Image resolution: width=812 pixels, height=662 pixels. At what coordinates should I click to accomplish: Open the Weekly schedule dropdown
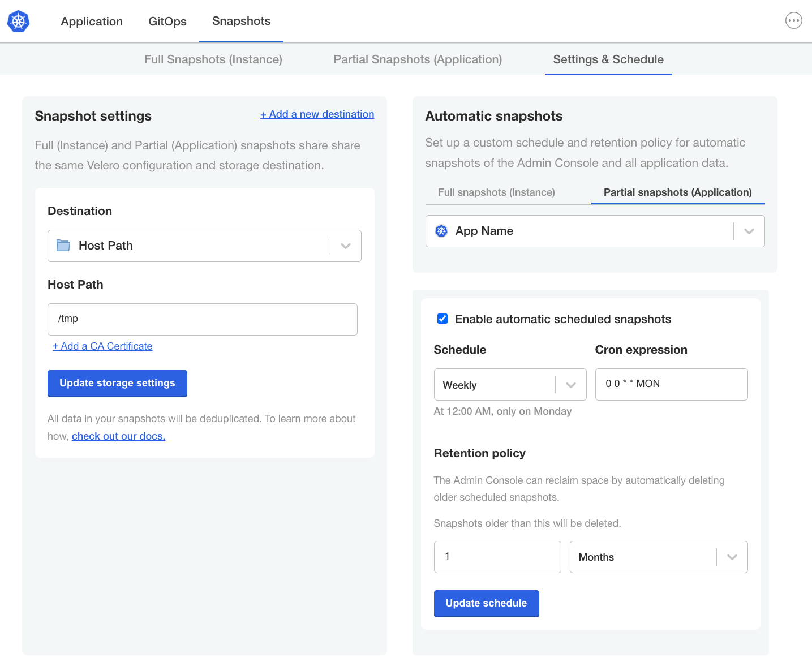pyautogui.click(x=570, y=384)
